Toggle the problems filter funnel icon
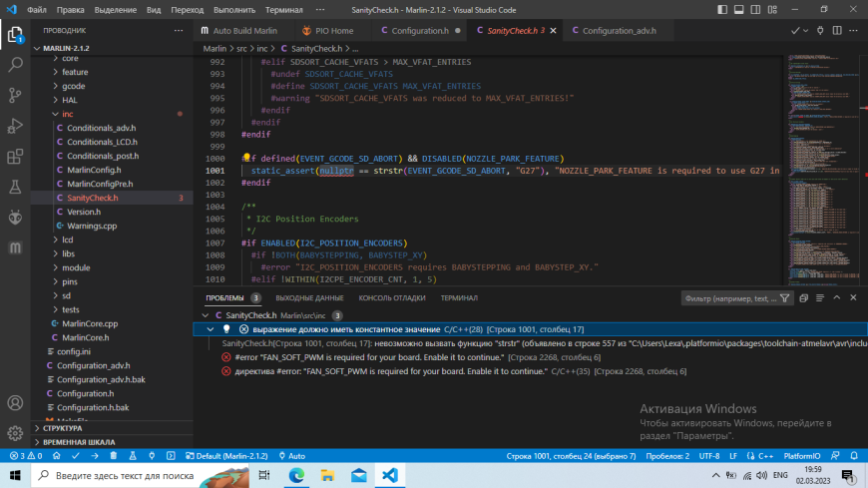 [x=786, y=297]
